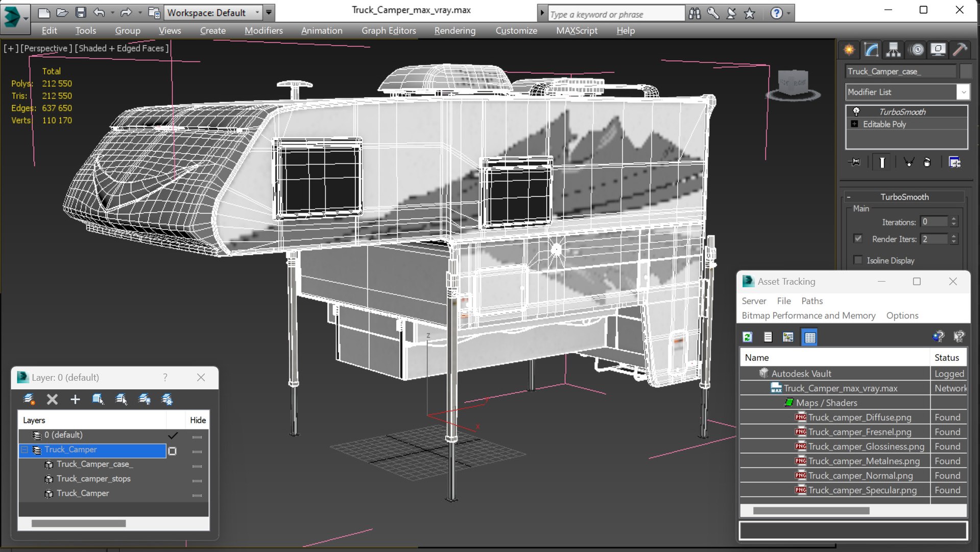Remove modifier with the trash icon
Image resolution: width=980 pixels, height=552 pixels.
(x=927, y=163)
